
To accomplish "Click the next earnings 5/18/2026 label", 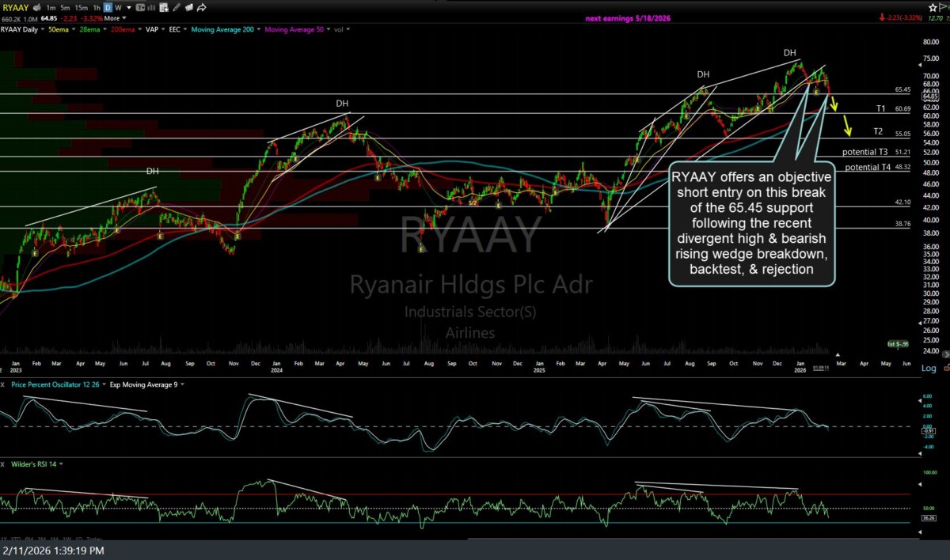I will tap(628, 18).
